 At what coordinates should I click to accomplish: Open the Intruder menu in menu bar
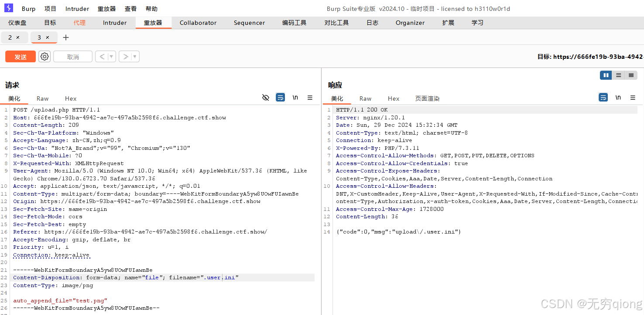click(x=77, y=9)
